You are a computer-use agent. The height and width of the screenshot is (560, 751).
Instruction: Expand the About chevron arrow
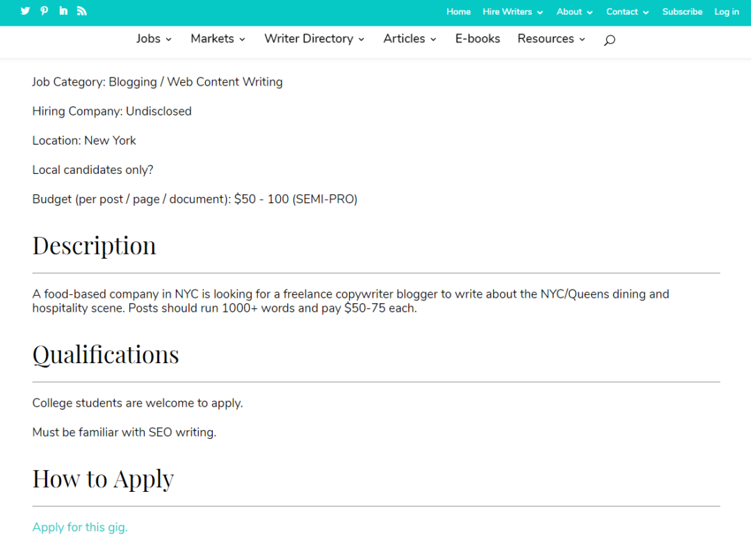pyautogui.click(x=590, y=13)
